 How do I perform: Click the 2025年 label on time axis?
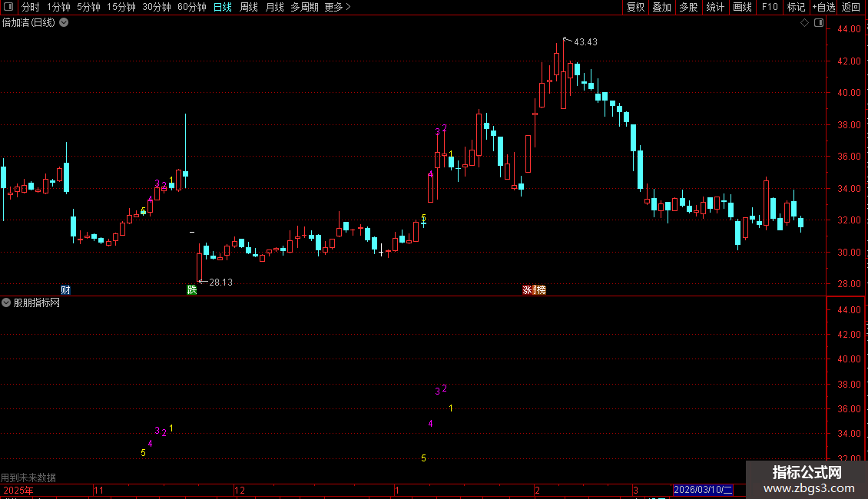pyautogui.click(x=18, y=490)
